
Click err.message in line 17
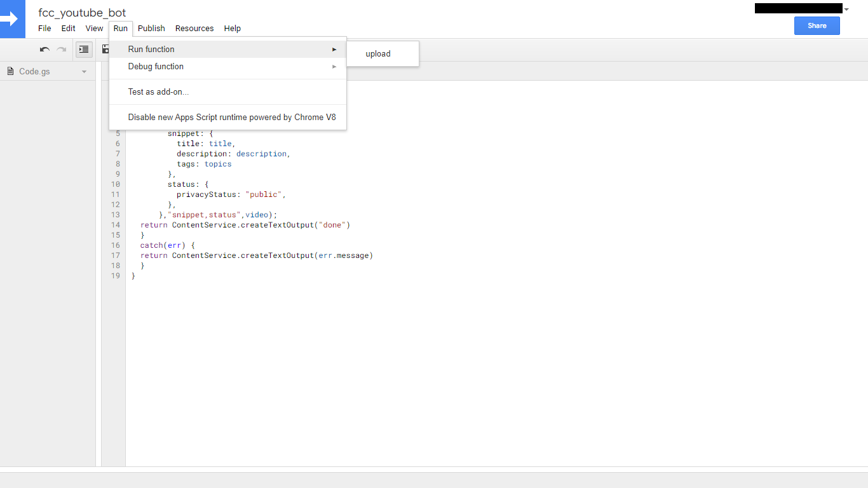343,255
